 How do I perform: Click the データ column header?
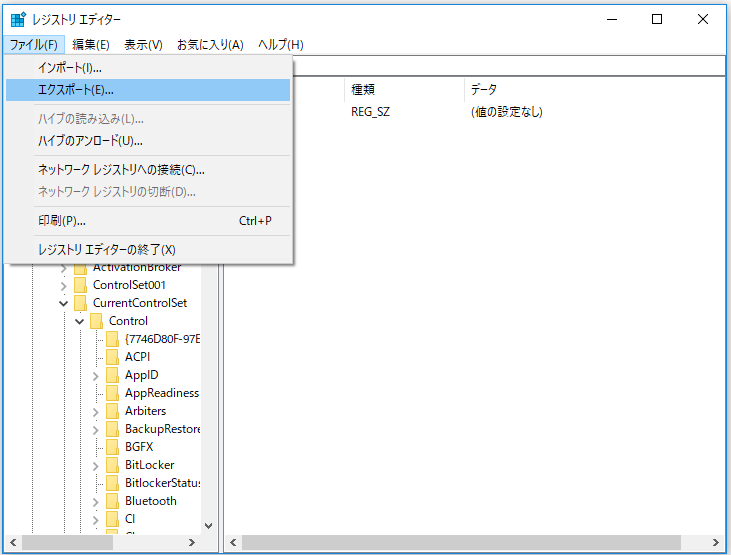484,90
